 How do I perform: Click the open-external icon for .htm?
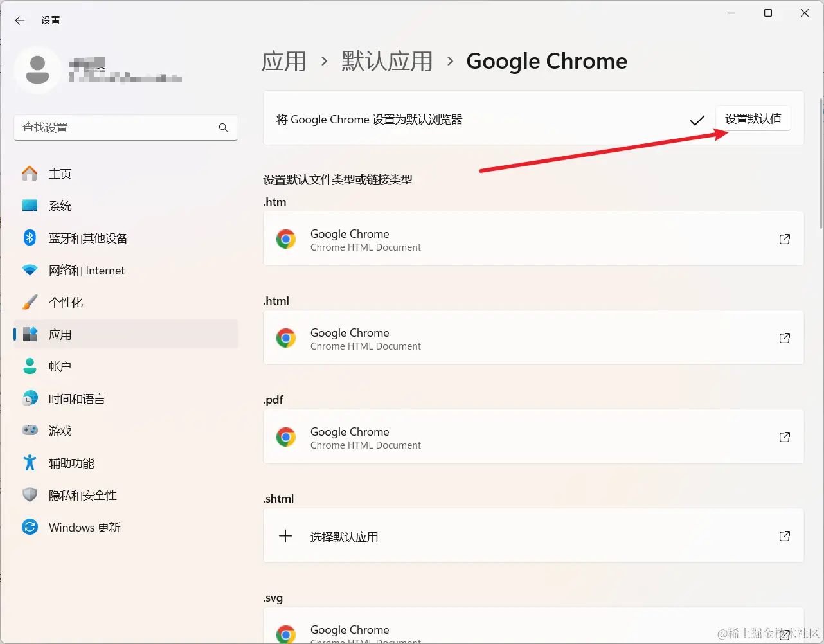pyautogui.click(x=785, y=239)
